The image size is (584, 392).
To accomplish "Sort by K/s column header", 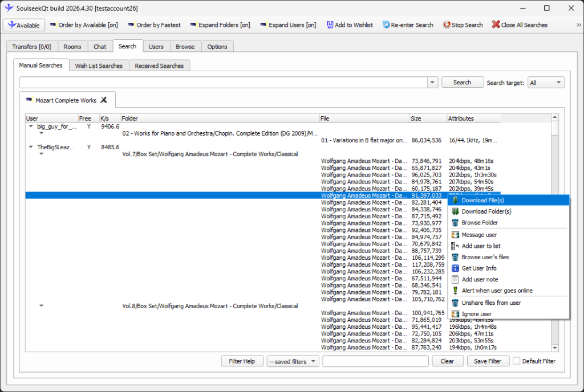I will [x=110, y=119].
